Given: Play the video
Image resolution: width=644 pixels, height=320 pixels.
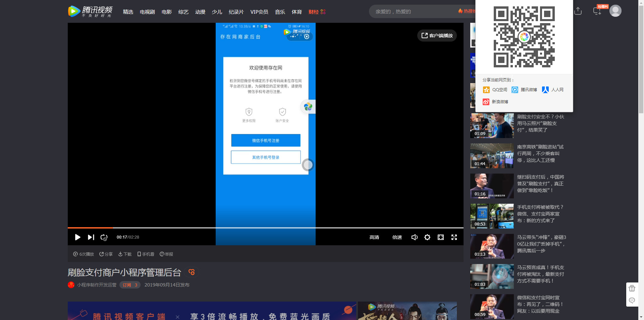Looking at the screenshot, I should 77,237.
